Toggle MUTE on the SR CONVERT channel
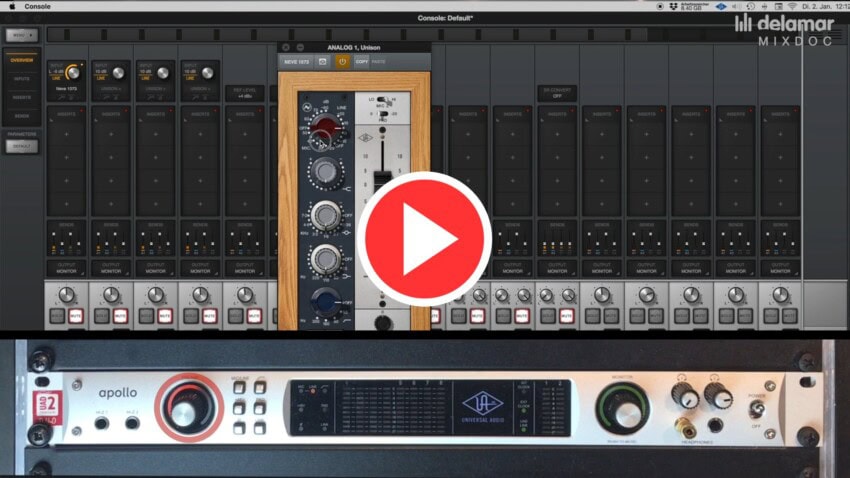The image size is (850, 478). pos(566,316)
